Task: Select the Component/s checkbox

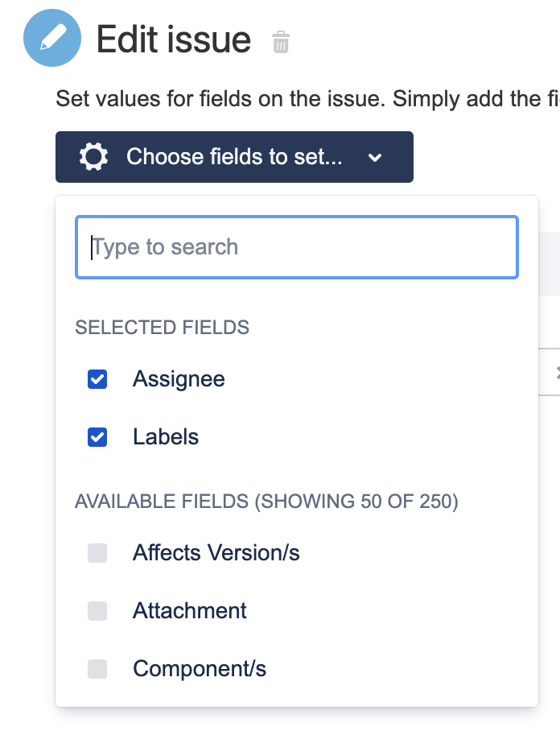Action: click(97, 669)
